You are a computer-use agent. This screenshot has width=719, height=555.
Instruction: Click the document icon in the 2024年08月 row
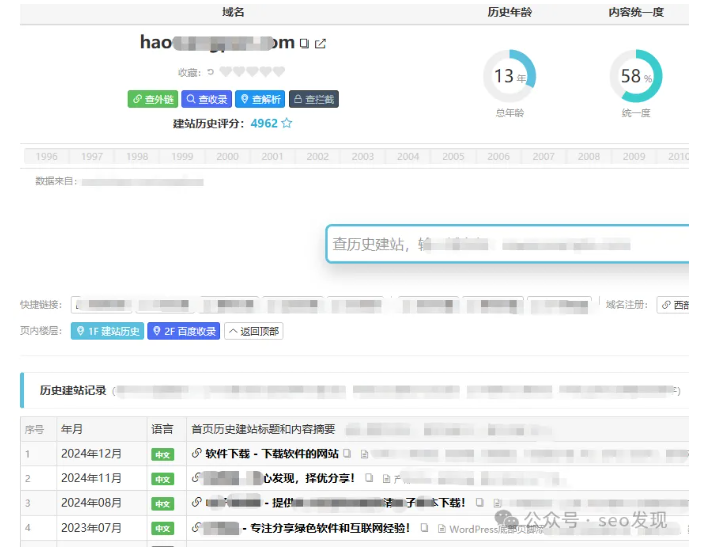498,503
